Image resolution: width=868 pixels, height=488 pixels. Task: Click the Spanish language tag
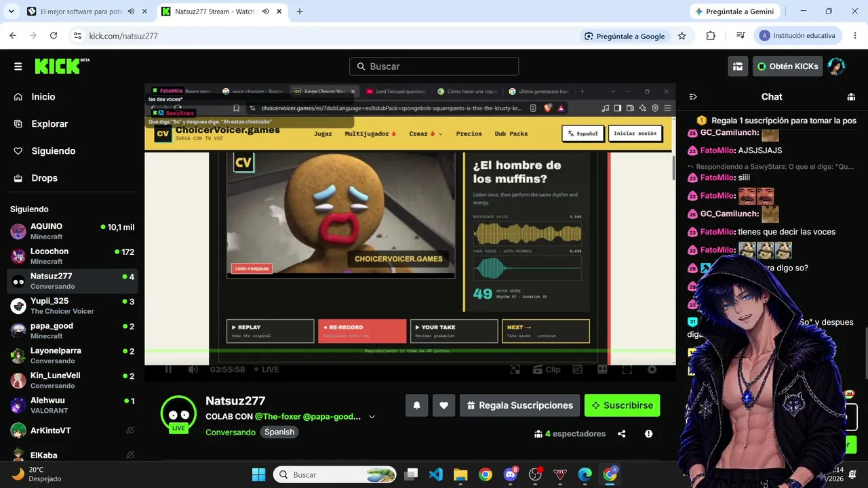(279, 432)
